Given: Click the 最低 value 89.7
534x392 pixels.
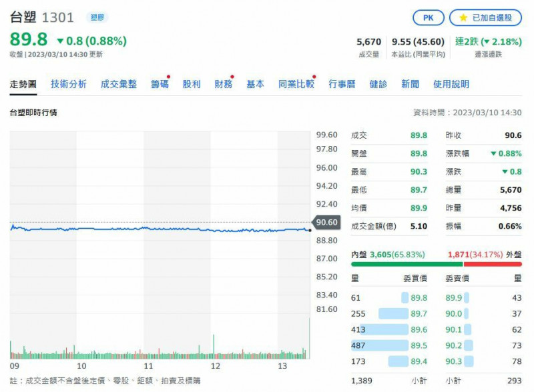Looking at the screenshot, I should click(419, 190).
